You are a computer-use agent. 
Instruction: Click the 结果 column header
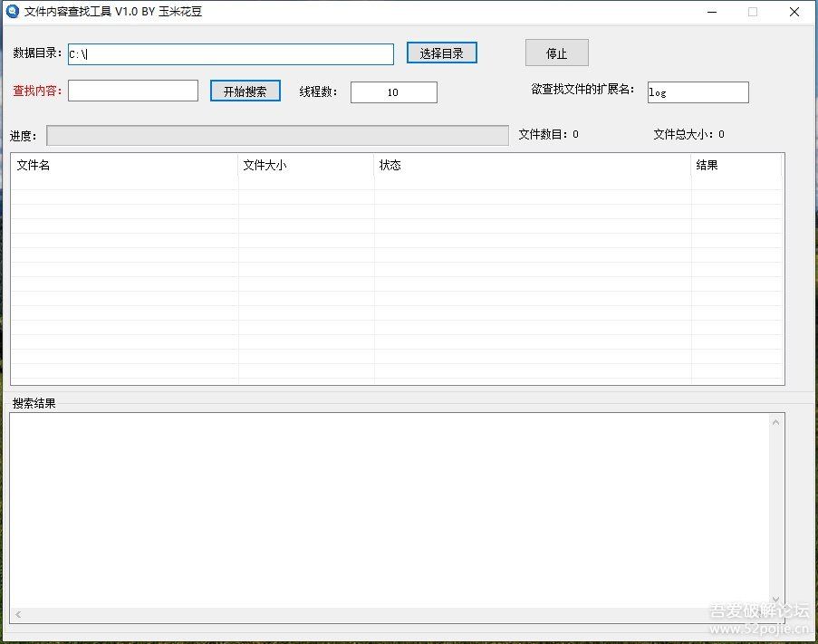point(736,166)
